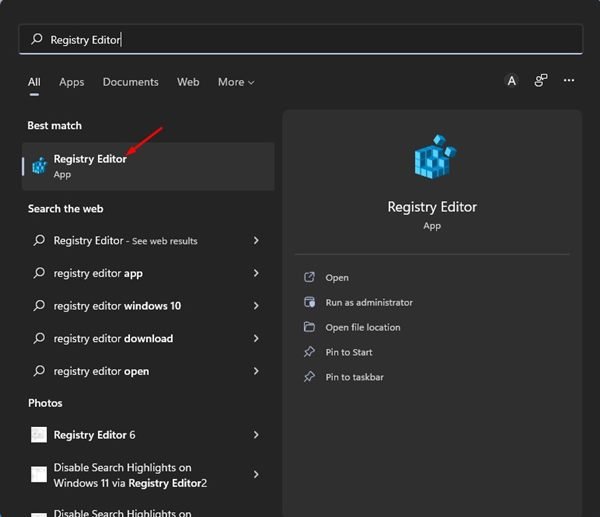Switch to the Documents tab

click(130, 82)
